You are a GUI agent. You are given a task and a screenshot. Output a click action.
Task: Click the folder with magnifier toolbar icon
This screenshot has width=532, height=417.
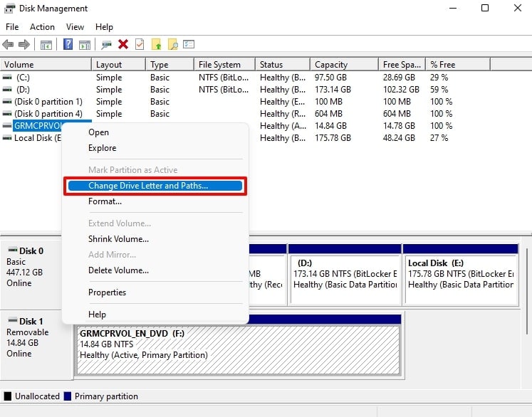click(172, 44)
